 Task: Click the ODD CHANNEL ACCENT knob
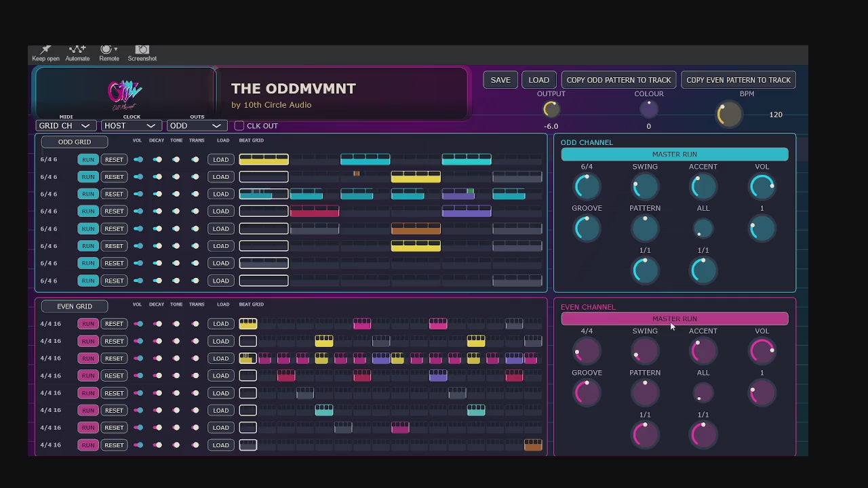(x=703, y=186)
